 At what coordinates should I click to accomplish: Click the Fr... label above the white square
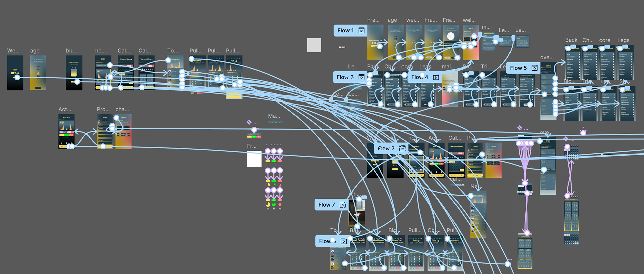[x=252, y=146]
